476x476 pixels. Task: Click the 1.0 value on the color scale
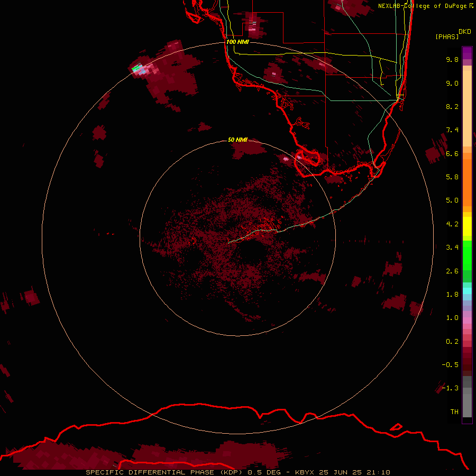tap(452, 318)
